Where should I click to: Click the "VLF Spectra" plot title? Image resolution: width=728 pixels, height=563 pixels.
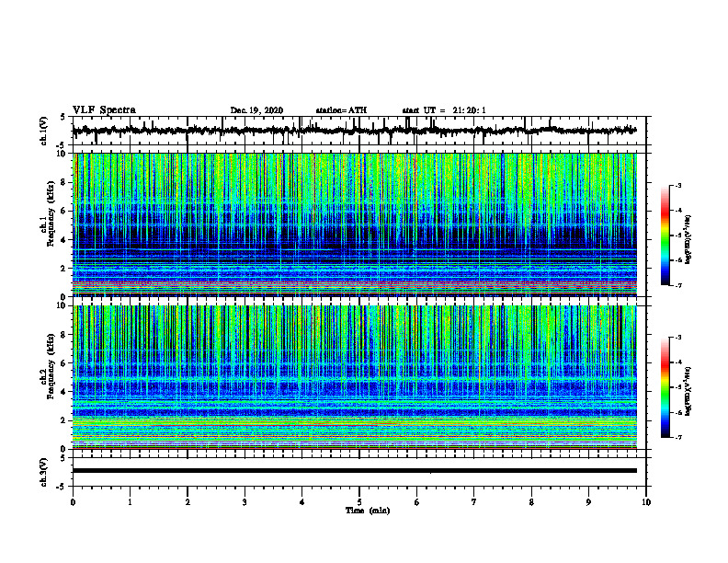(104, 110)
